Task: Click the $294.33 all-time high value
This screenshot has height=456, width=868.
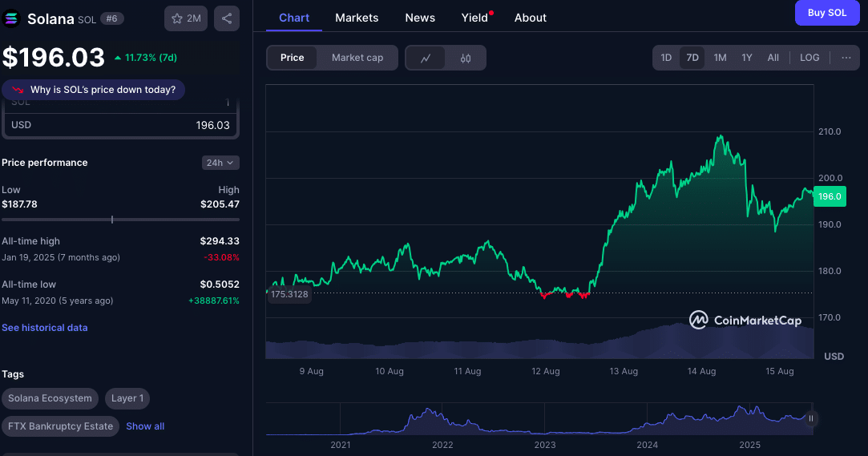Action: click(220, 241)
